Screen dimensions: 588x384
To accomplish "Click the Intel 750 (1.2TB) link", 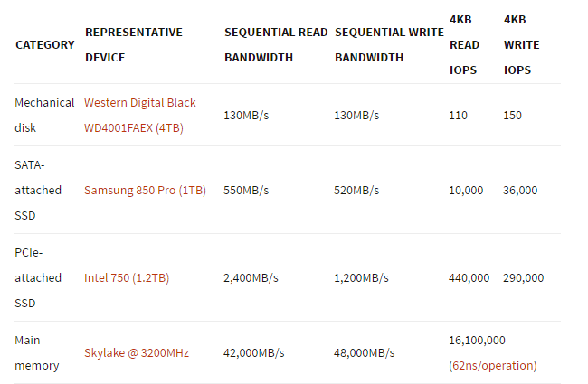I will coord(126,277).
